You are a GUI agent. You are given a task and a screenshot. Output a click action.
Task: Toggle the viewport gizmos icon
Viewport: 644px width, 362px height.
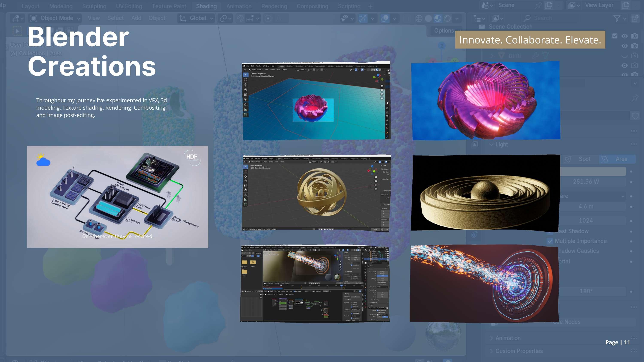click(x=363, y=18)
